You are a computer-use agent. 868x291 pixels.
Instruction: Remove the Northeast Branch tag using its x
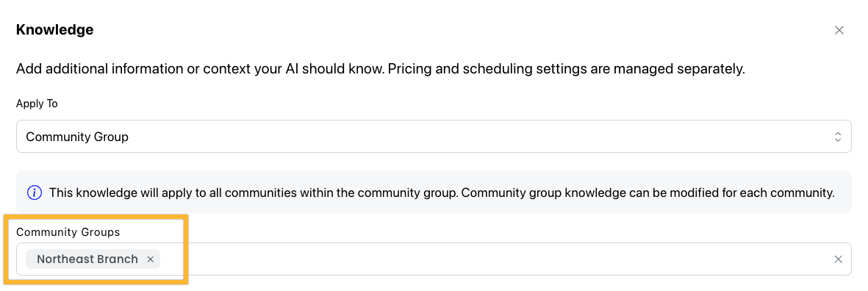pos(150,259)
